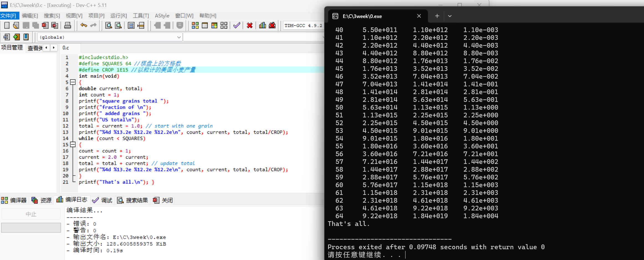Switch to the 编译器 bottom tab
The height and width of the screenshot is (260, 644).
14,200
